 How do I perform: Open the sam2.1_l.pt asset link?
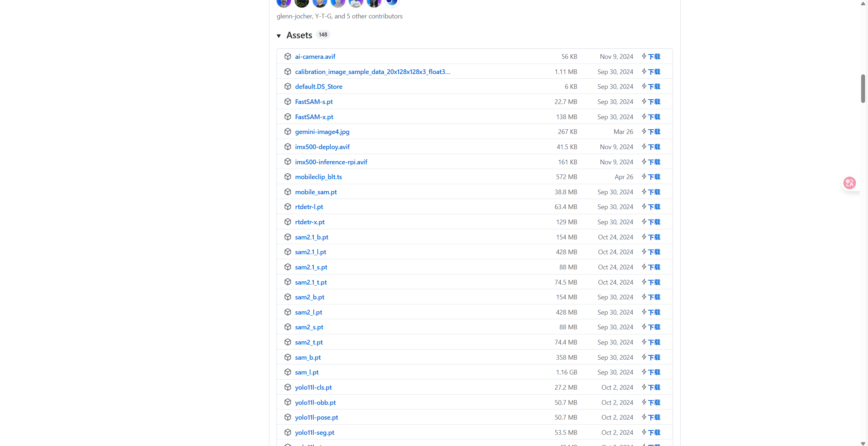point(310,252)
